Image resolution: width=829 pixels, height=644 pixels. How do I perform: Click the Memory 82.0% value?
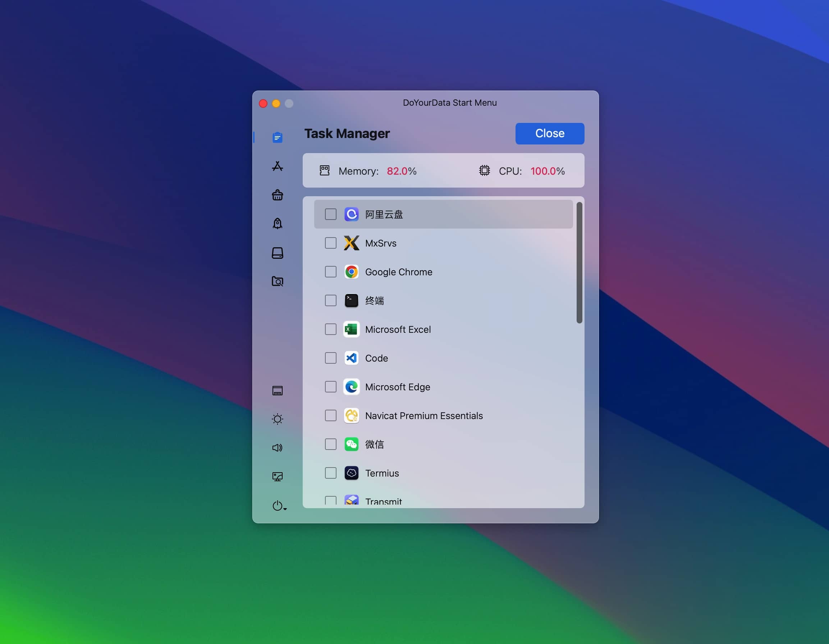tap(402, 171)
